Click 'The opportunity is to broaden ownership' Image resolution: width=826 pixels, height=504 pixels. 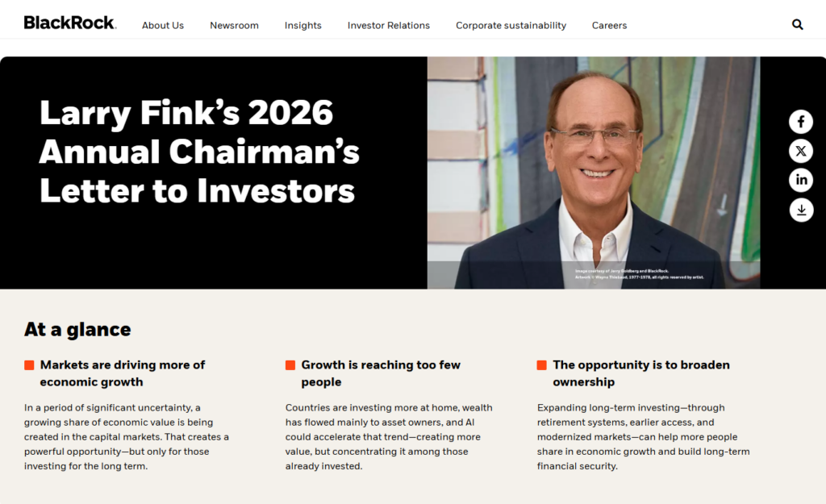[x=641, y=373]
